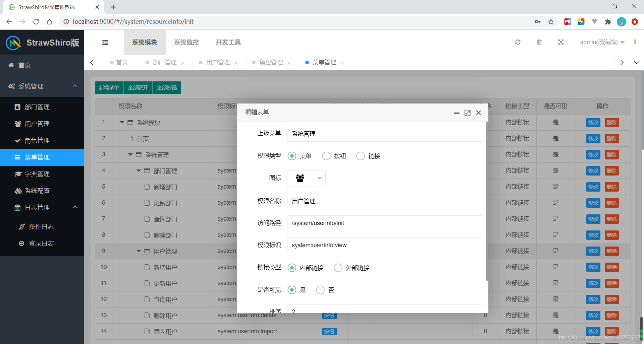Click the users icon in 图标 picker

300,178
